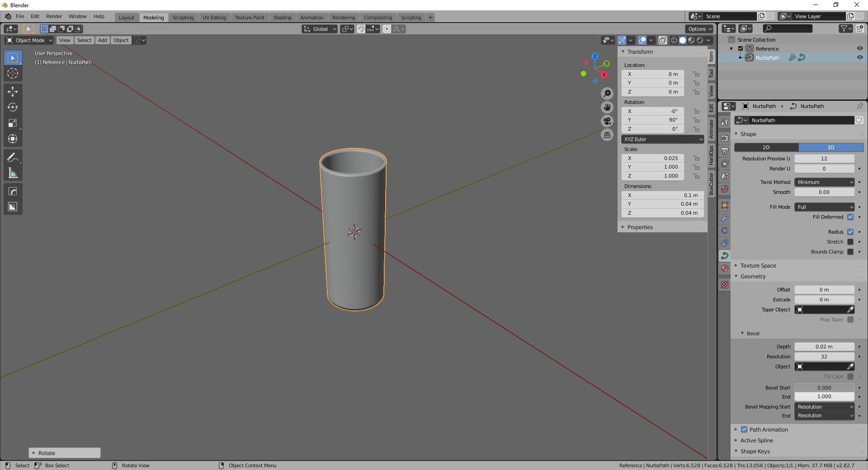Click the 3D Cursor tool
Image resolution: width=868 pixels, height=470 pixels.
coord(13,74)
